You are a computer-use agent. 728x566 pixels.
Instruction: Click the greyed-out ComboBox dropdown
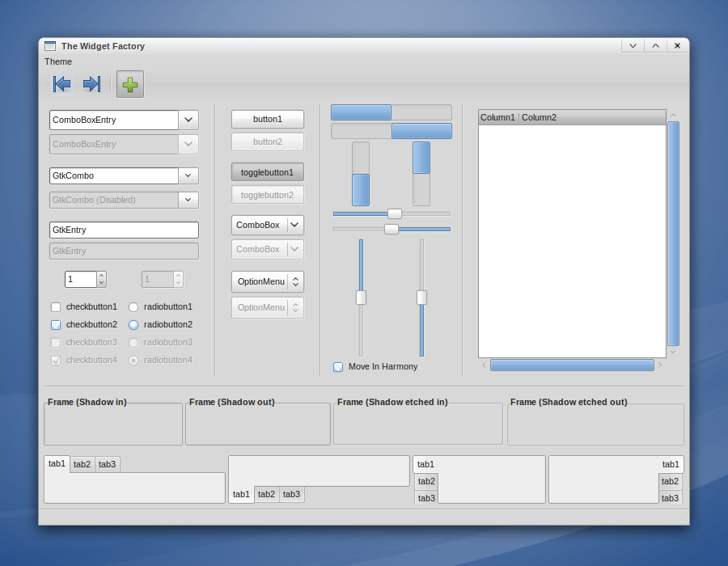(268, 249)
